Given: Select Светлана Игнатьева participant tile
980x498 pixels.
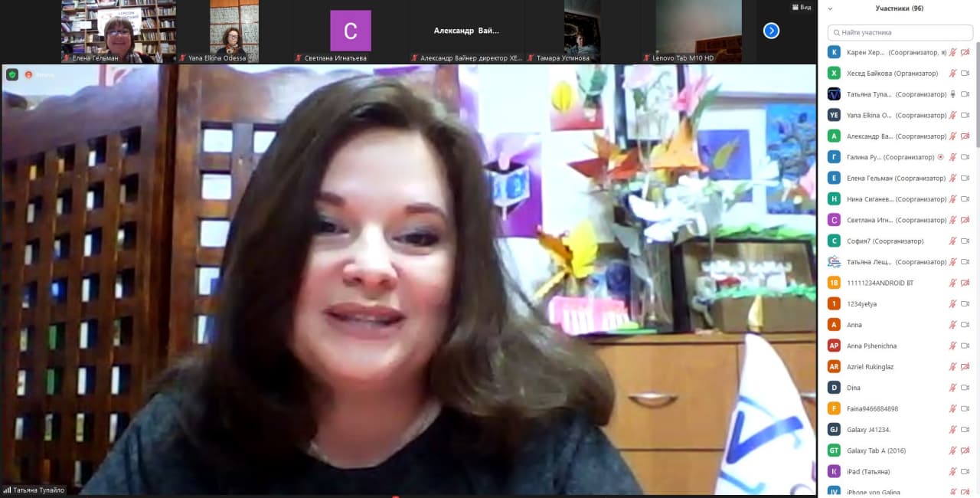Looking at the screenshot, I should 350,31.
